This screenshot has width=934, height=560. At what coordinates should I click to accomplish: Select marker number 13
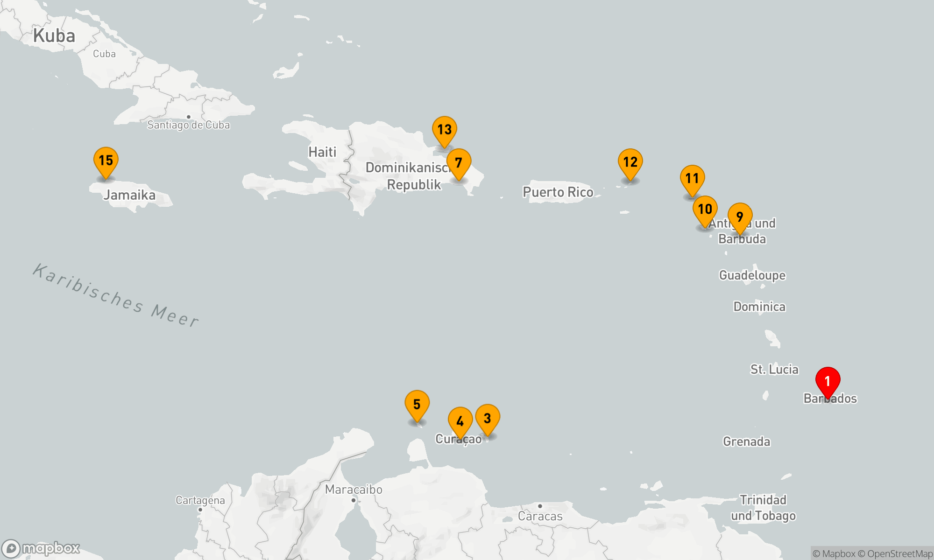click(444, 129)
